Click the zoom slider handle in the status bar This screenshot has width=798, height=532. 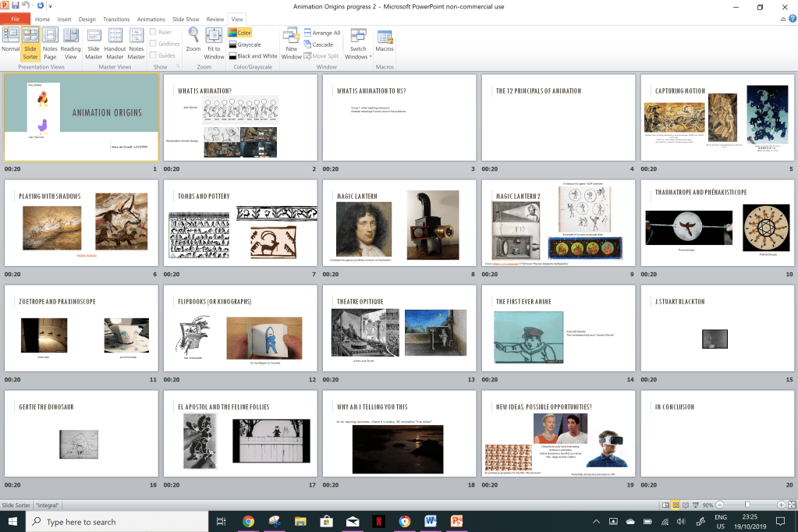tap(747, 505)
